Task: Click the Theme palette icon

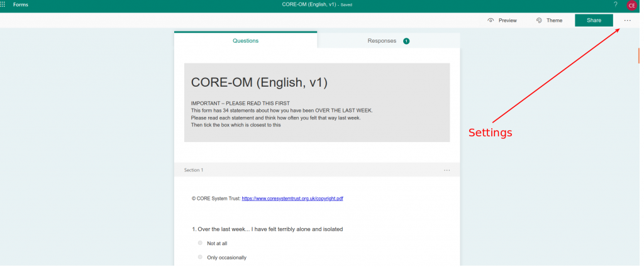Action: (539, 21)
